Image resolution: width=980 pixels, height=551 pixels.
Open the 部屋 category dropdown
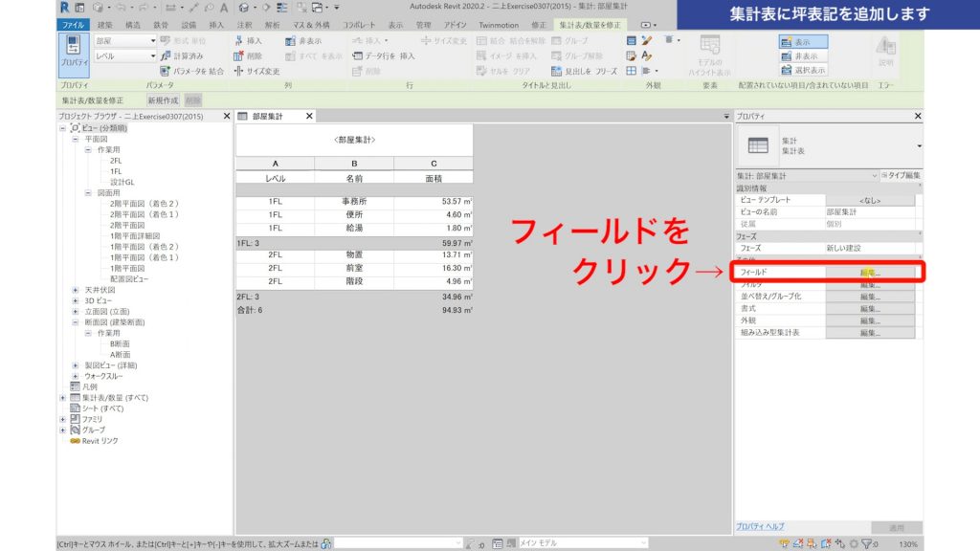(x=152, y=40)
